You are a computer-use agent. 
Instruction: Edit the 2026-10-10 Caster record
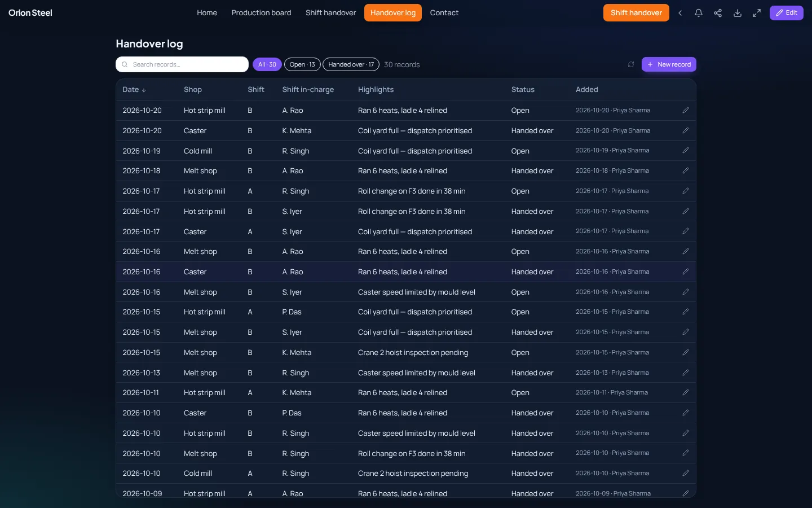point(686,413)
